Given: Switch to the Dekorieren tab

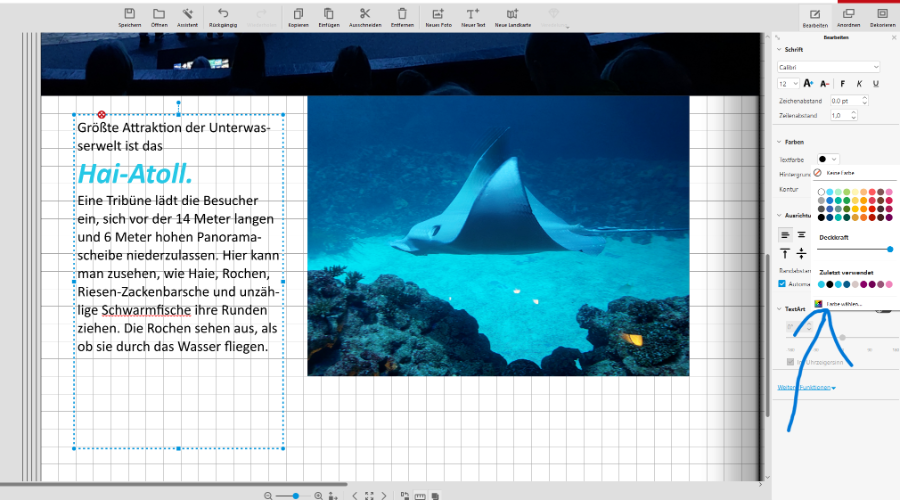Looking at the screenshot, I should point(882,16).
